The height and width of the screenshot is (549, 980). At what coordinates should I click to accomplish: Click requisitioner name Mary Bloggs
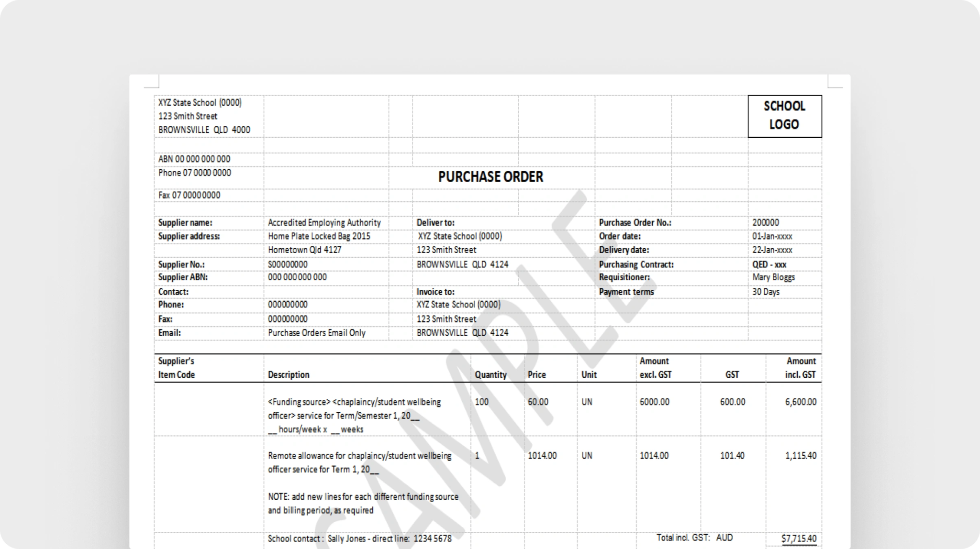pyautogui.click(x=773, y=277)
